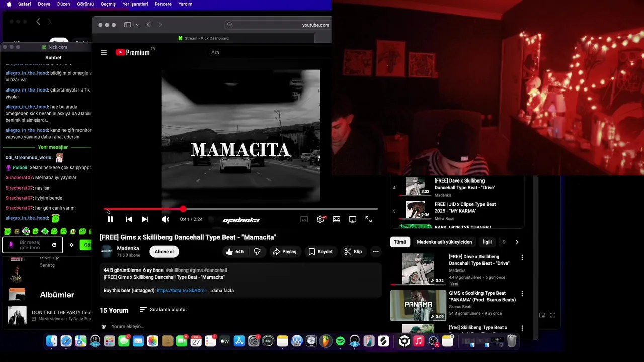Image resolution: width=644 pixels, height=362 pixels.
Task: Click 'Yeni mesajlar' in Kick chat
Action: (x=53, y=147)
